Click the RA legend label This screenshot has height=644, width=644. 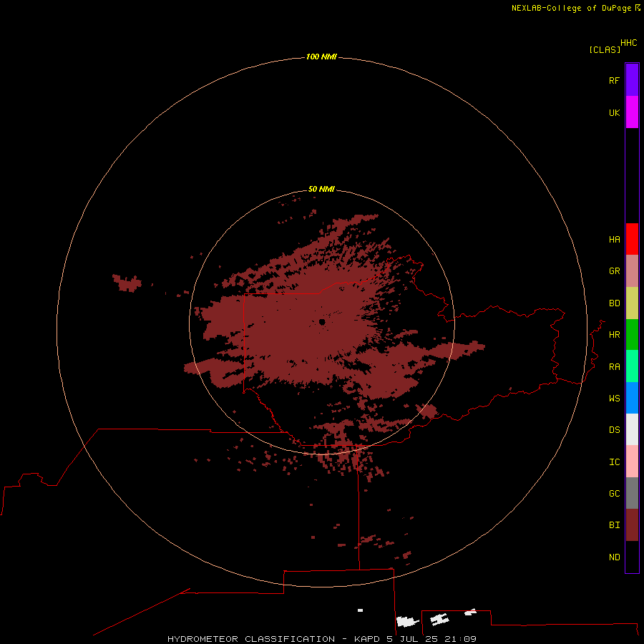click(614, 367)
